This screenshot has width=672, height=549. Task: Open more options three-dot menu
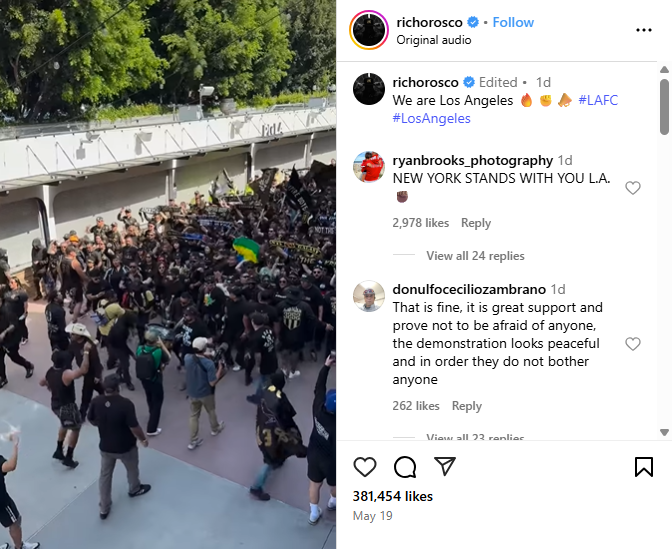tap(644, 30)
